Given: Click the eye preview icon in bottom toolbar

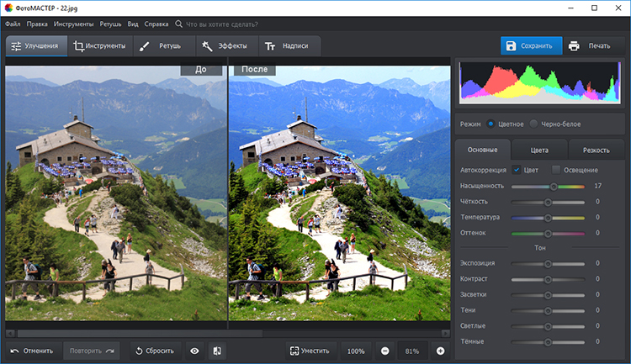Looking at the screenshot, I should pos(194,351).
